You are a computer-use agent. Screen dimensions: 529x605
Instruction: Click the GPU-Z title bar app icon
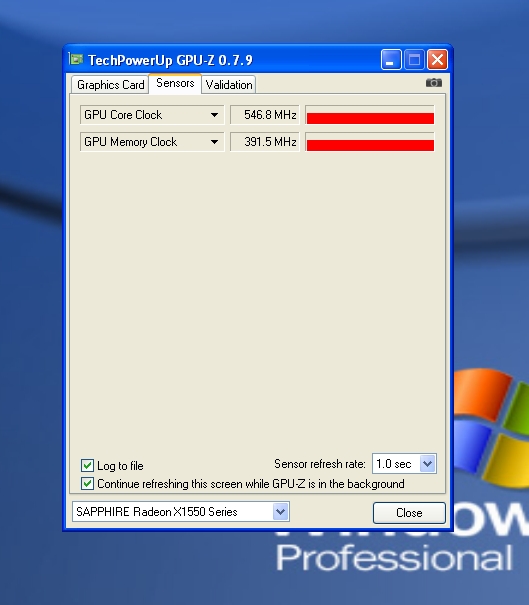76,59
